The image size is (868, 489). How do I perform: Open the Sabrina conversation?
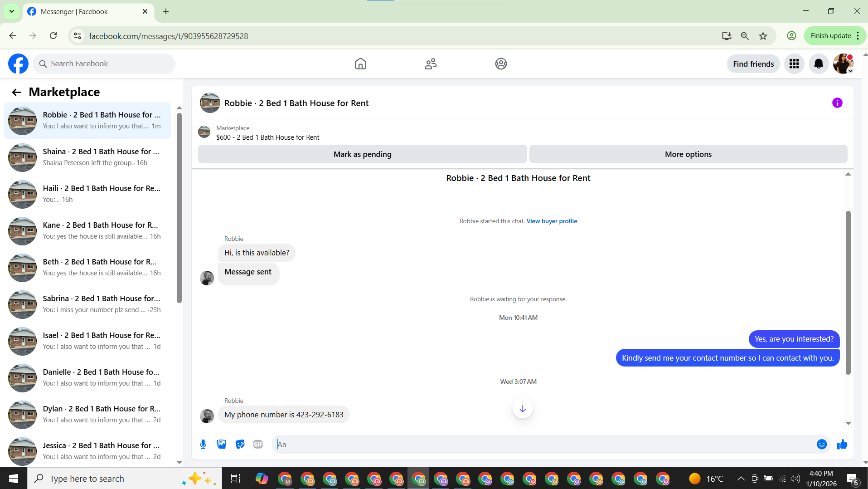tap(87, 304)
